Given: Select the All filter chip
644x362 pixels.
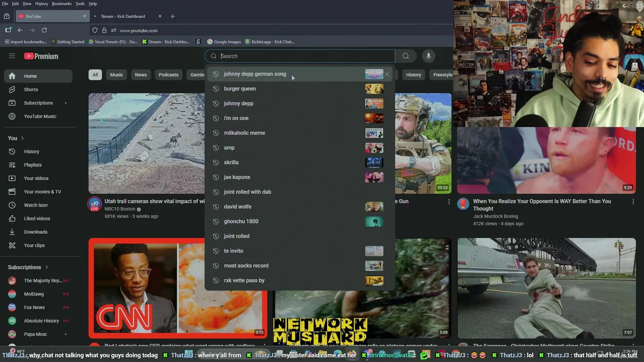Looking at the screenshot, I should tap(95, 75).
